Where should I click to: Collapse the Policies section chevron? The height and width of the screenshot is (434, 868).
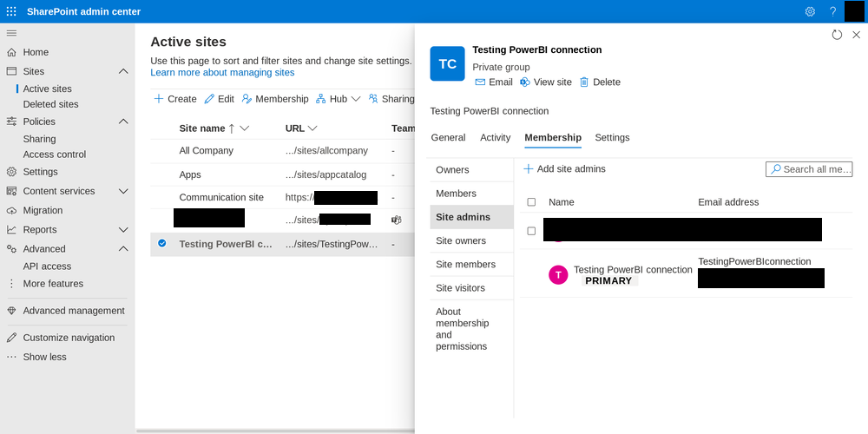(123, 122)
